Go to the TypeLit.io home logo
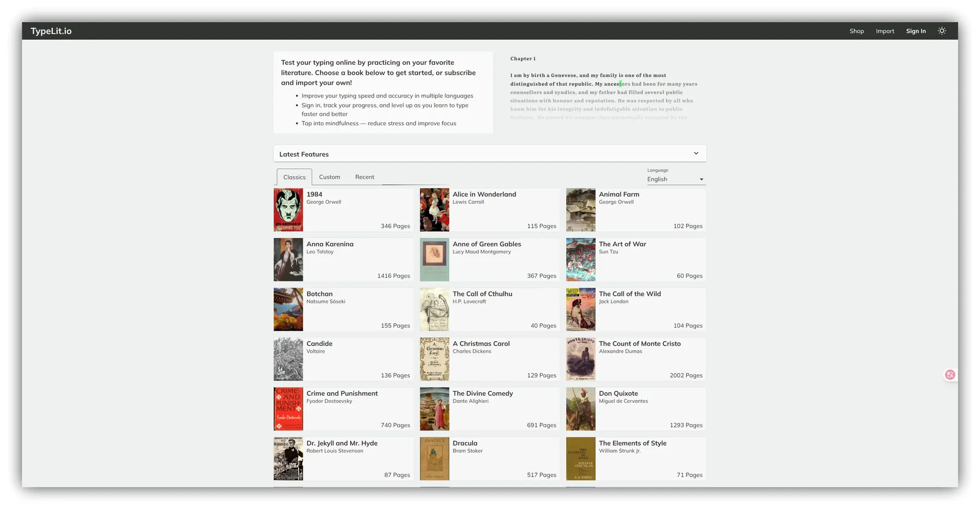Viewport: 980px width, 509px height. 51,31
